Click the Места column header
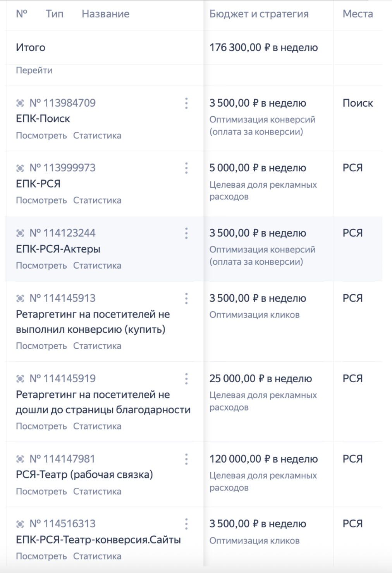Image resolution: width=392 pixels, height=573 pixels. [x=358, y=14]
